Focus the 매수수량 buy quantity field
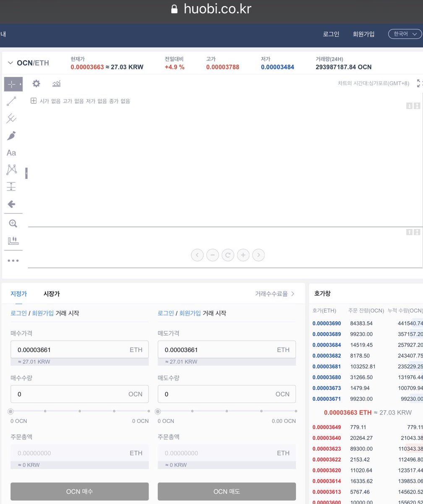 [x=80, y=394]
